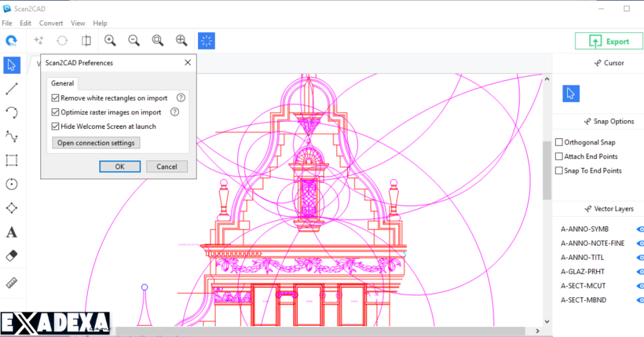644x337 pixels.
Task: Click the rotate image toolbar icon
Action: [x=62, y=40]
